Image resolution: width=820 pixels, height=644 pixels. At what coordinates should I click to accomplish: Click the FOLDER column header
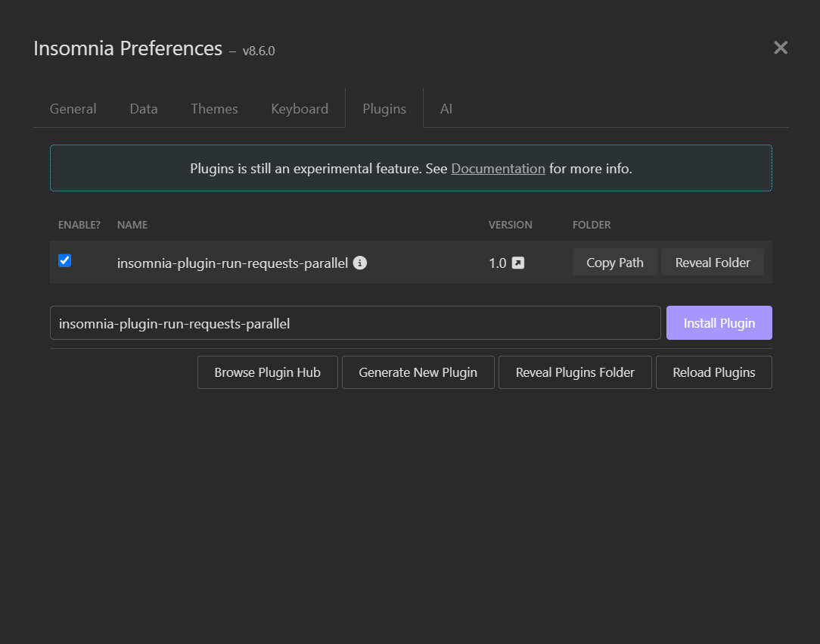point(592,225)
